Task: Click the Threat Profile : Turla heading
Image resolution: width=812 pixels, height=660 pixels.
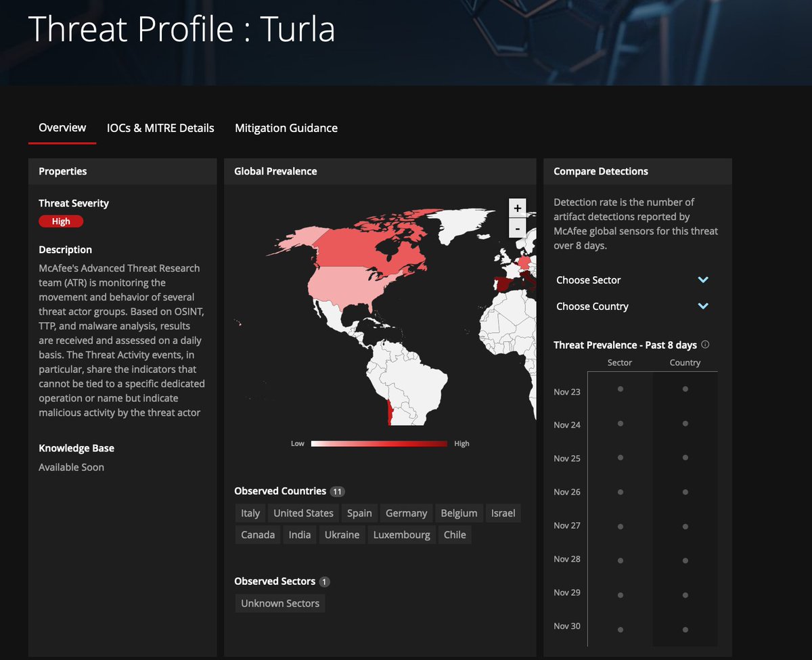Action: pyautogui.click(x=182, y=29)
